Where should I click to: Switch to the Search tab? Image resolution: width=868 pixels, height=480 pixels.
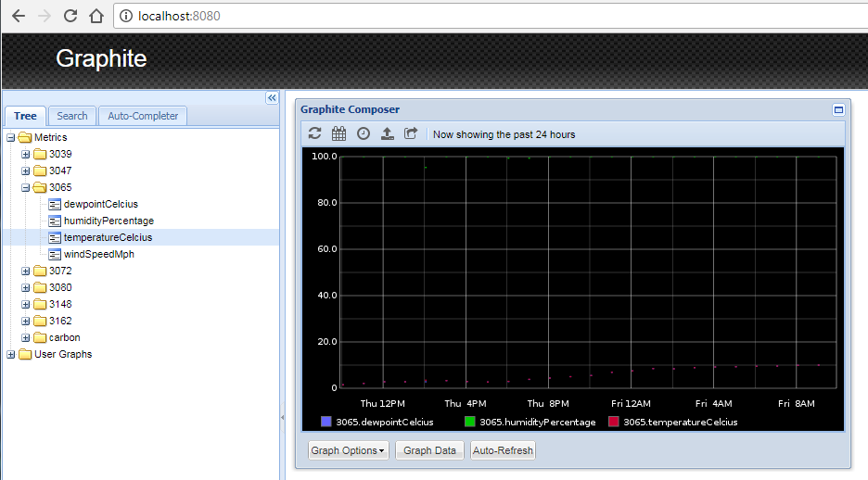coord(71,116)
